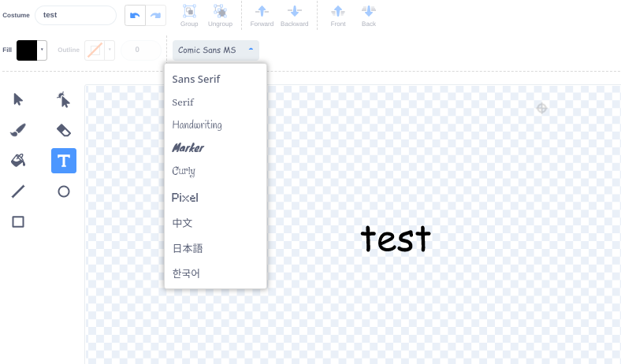Select the Marker font option
The width and height of the screenshot is (621, 364).
coord(188,148)
